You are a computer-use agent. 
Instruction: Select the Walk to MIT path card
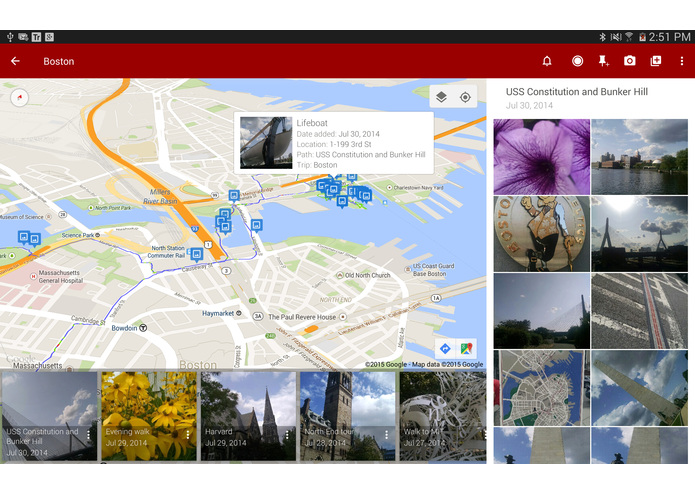point(443,416)
